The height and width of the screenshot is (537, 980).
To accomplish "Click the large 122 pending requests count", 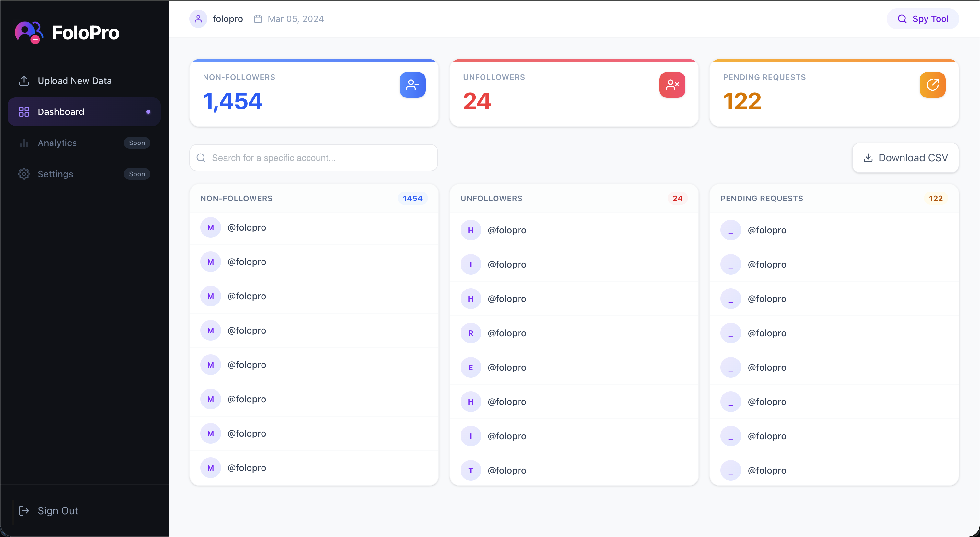I will click(742, 101).
